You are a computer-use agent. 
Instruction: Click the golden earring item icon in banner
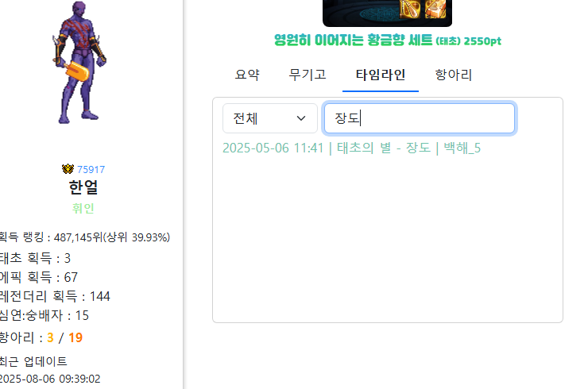pyautogui.click(x=409, y=9)
